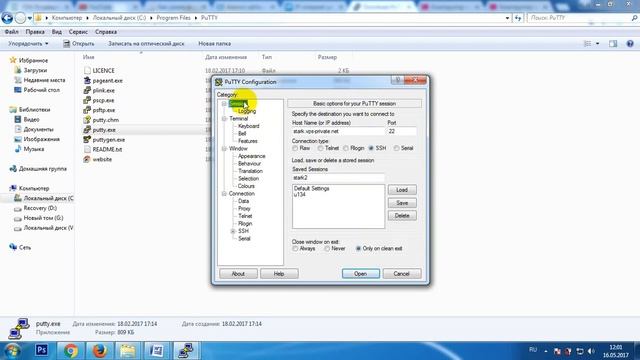
Task: Open the address bar history dropdown
Action: (507, 18)
